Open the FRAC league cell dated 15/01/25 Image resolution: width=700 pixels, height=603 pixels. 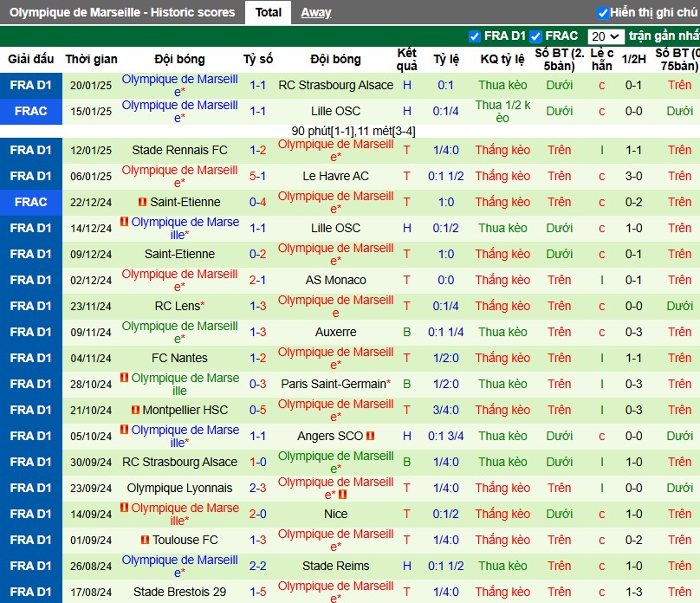pos(31,111)
